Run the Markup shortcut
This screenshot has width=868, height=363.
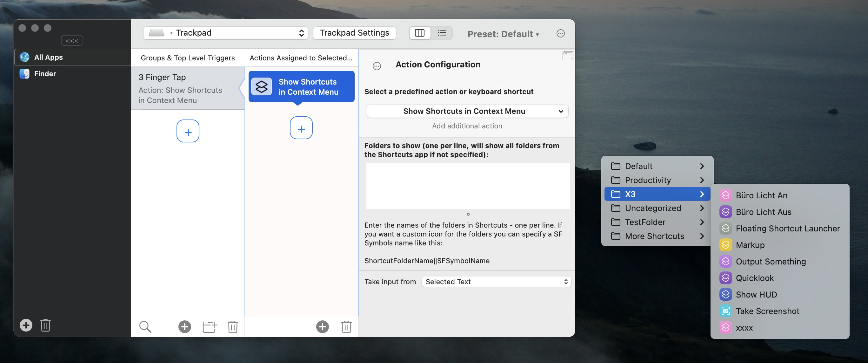(780, 245)
